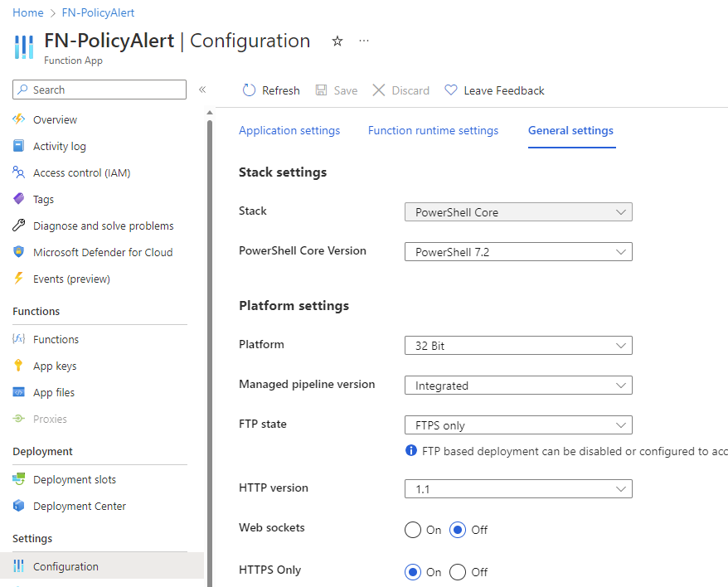Screen dimensions: 728x587
Task: Click the Deployment Center cube icon
Action: pyautogui.click(x=18, y=505)
